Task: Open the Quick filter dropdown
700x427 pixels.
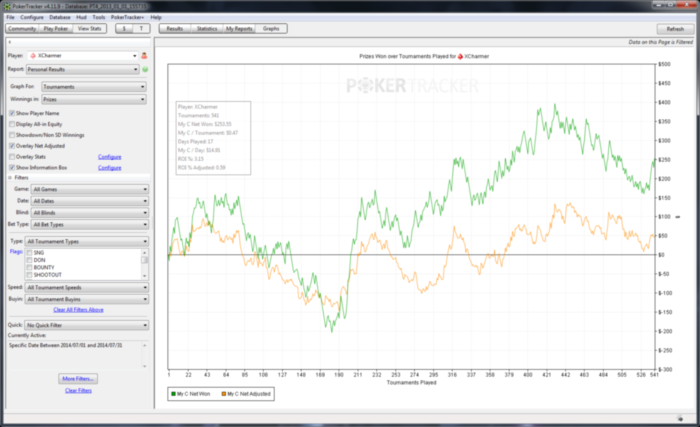Action: click(87, 325)
